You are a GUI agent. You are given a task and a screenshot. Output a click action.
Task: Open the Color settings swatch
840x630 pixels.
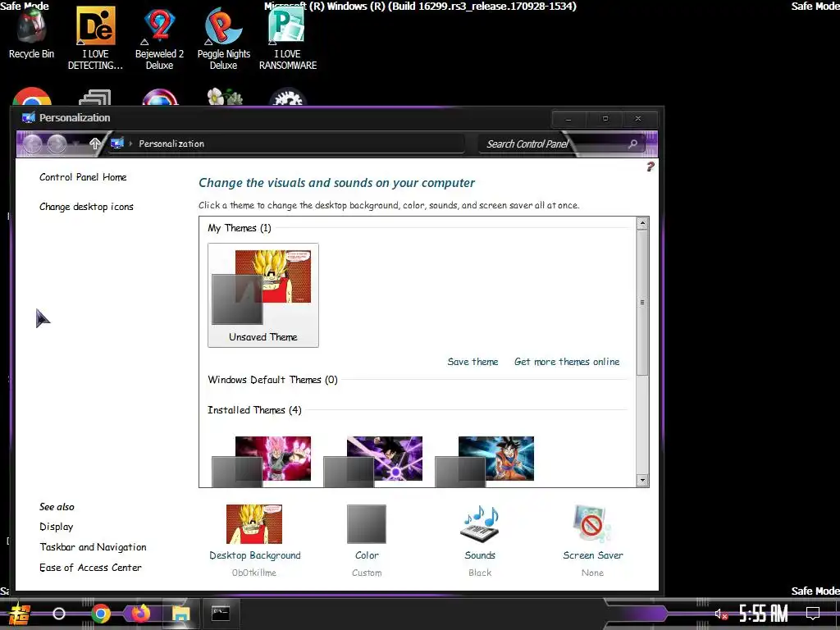367,524
